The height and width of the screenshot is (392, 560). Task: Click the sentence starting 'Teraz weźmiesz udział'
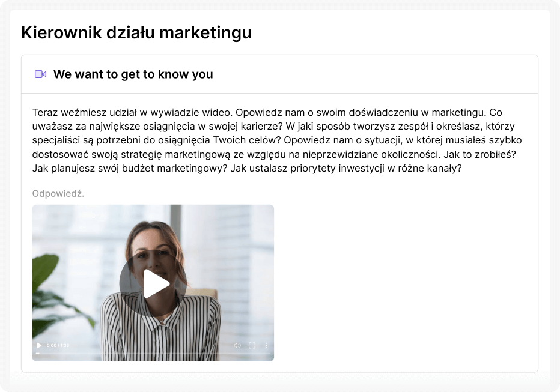tap(133, 112)
